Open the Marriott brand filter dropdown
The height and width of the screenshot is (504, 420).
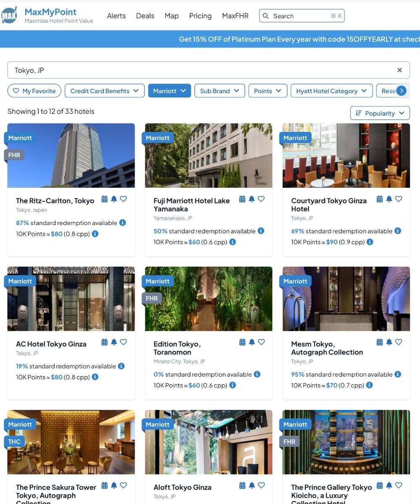click(x=170, y=91)
